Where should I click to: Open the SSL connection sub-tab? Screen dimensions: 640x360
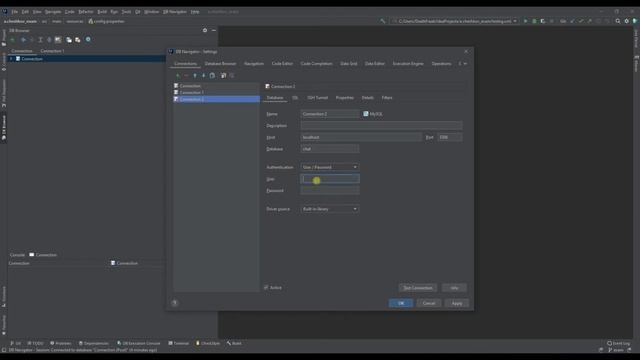(295, 98)
